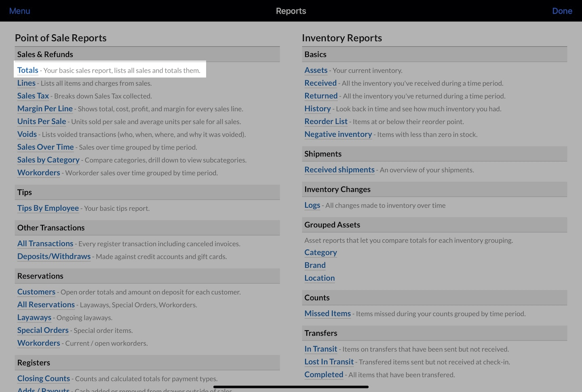The image size is (582, 392).
Task: Open the All Transactions report
Action: (45, 244)
